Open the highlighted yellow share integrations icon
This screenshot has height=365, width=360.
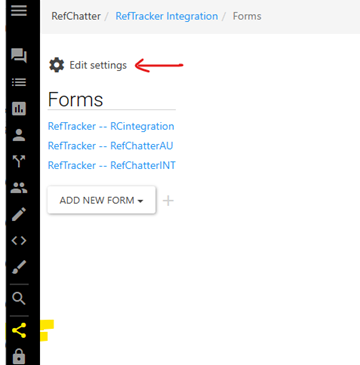(19, 330)
